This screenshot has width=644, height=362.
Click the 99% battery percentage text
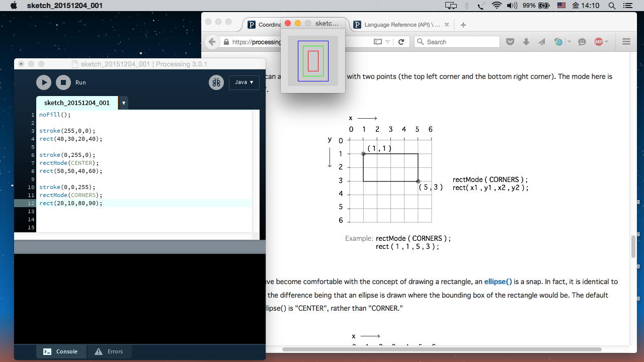click(529, 6)
